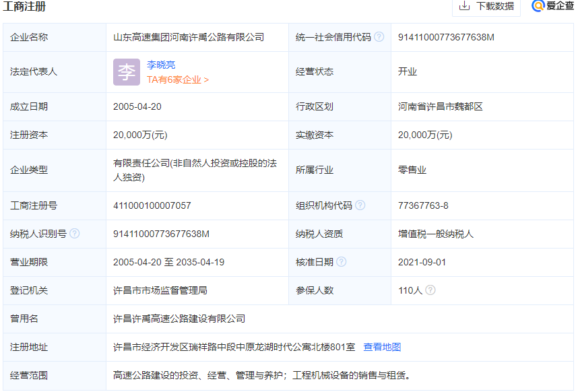This screenshot has width=578, height=392.
Task: Select business scope text 高速公路建设的投资
Action: point(156,375)
